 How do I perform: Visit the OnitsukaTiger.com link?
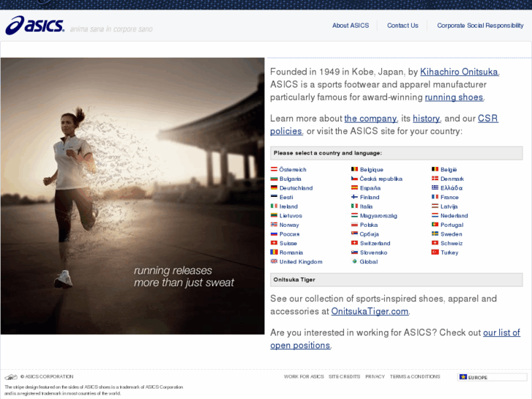click(x=370, y=311)
